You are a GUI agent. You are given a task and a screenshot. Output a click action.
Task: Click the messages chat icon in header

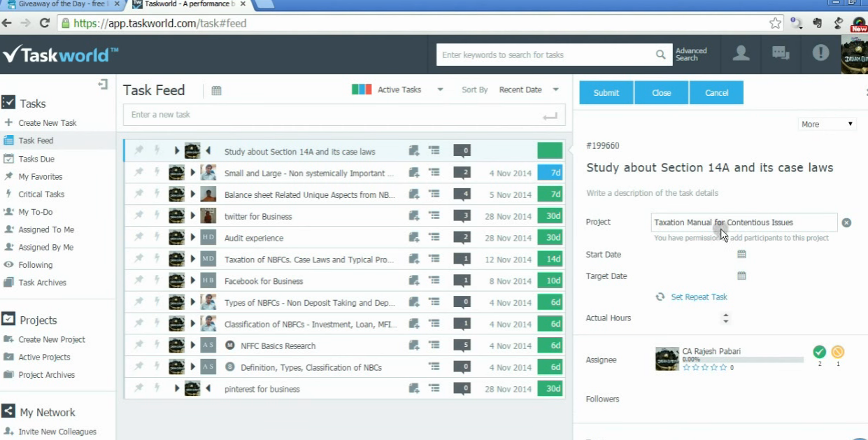pos(781,54)
